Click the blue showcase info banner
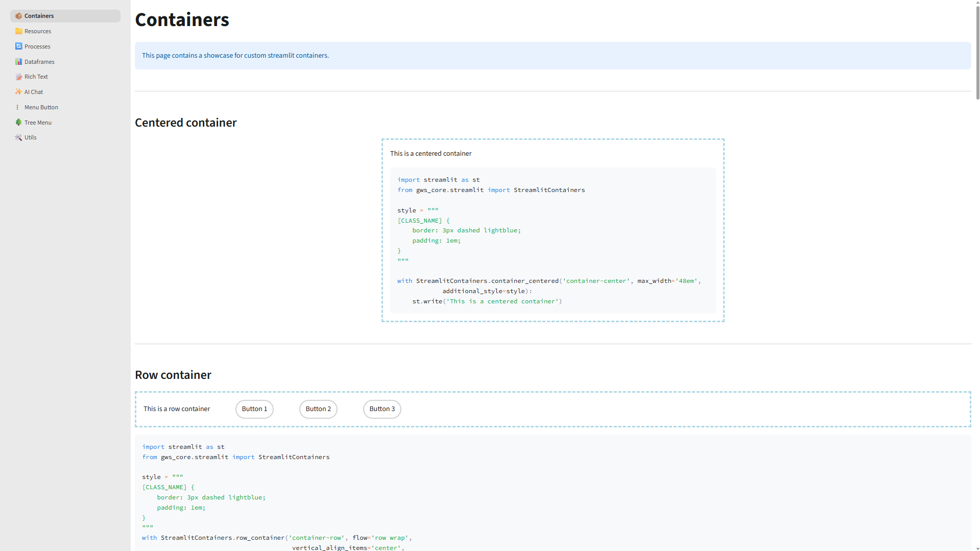980x551 pixels. coord(553,56)
